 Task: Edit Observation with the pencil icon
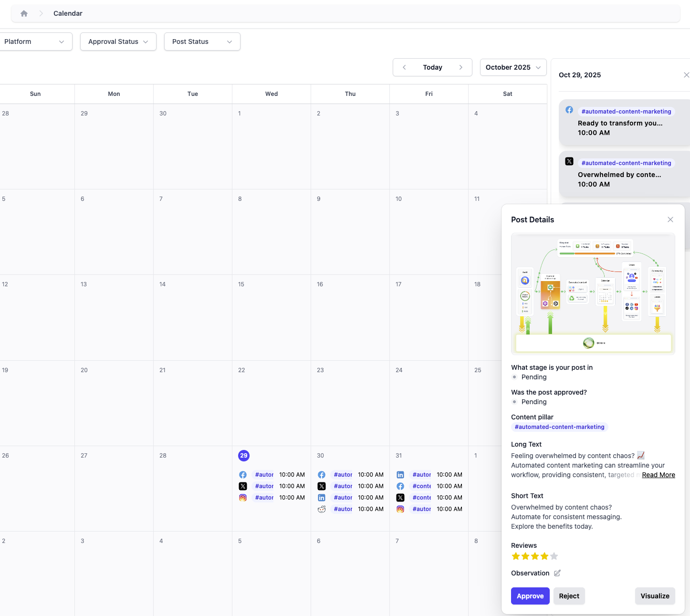(x=557, y=573)
